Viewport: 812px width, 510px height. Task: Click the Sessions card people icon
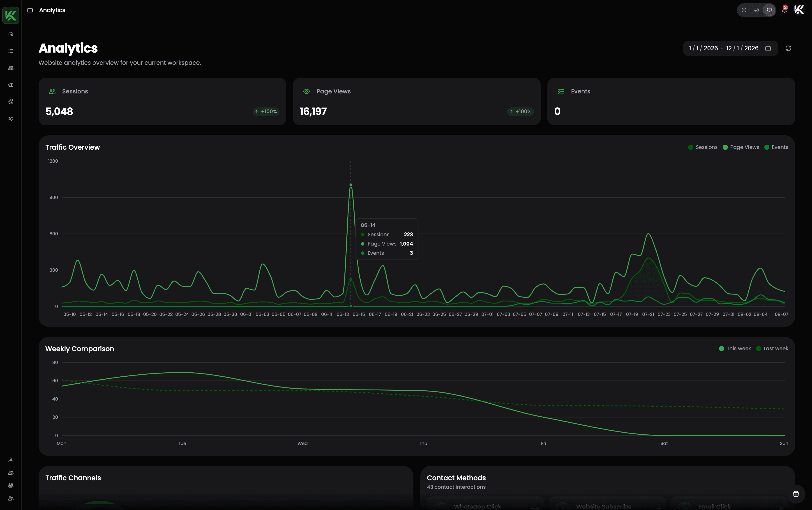pos(52,91)
